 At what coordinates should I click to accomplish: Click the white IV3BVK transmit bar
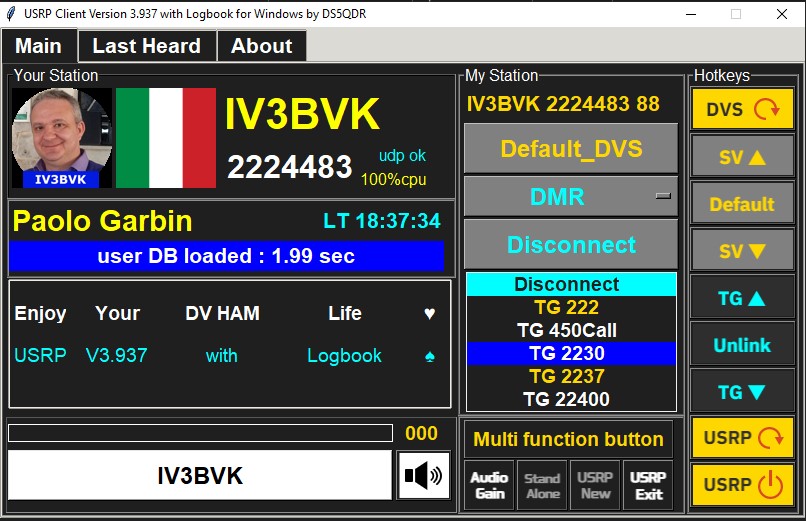[199, 475]
